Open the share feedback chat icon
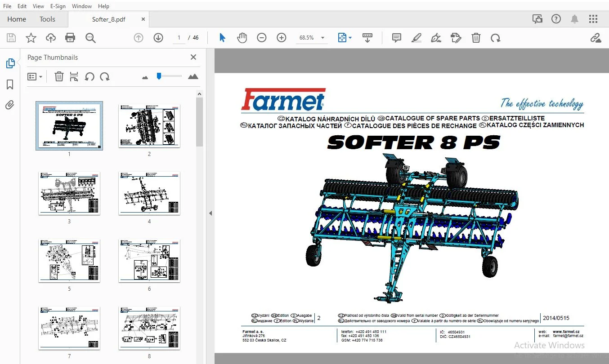 [x=537, y=19]
